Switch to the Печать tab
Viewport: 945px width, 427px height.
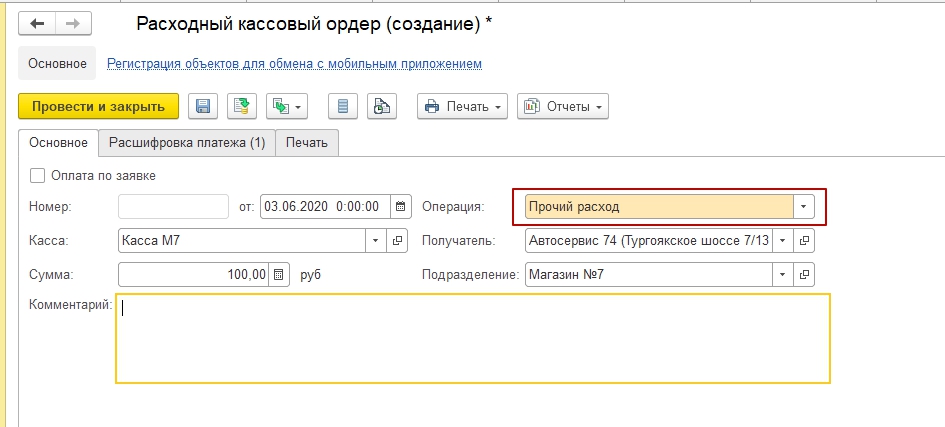tap(307, 143)
